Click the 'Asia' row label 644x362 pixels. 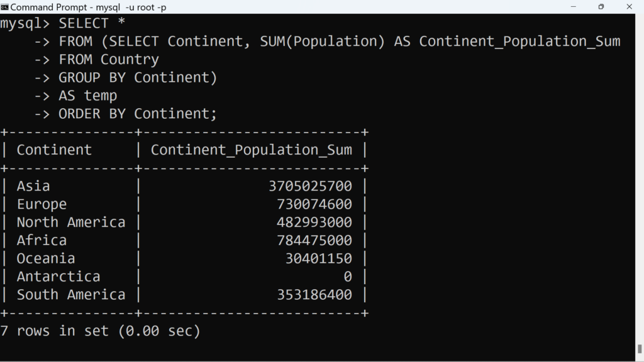pos(33,186)
